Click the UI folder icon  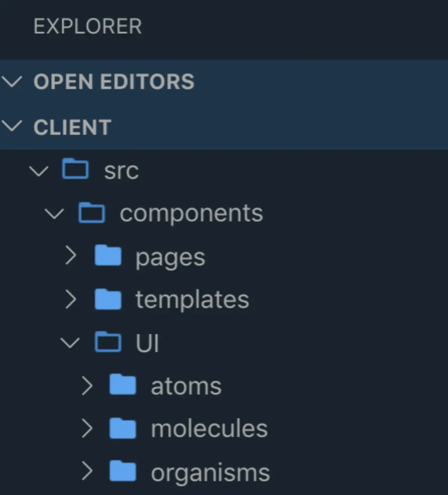[108, 342]
